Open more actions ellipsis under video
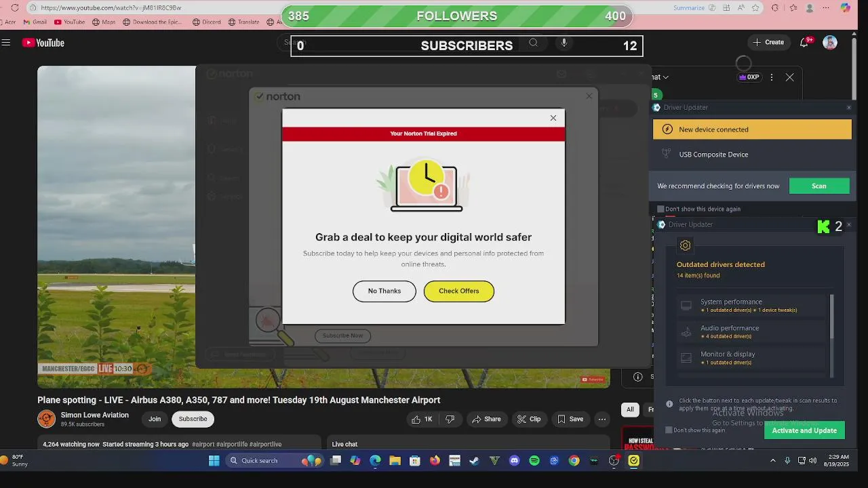The width and height of the screenshot is (868, 488). coord(601,419)
